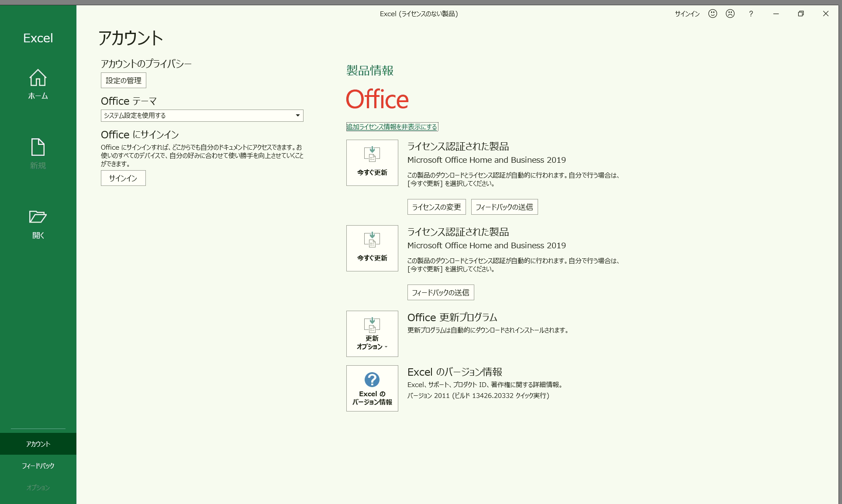Click the Excel label atop the sidebar
This screenshot has width=842, height=504.
[x=38, y=38]
